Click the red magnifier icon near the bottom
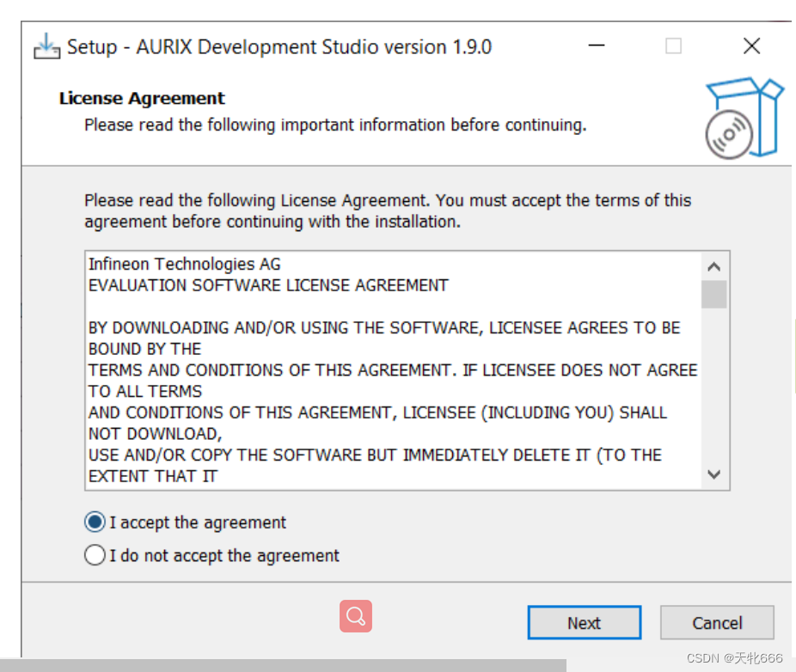The height and width of the screenshot is (672, 796). coord(355,616)
